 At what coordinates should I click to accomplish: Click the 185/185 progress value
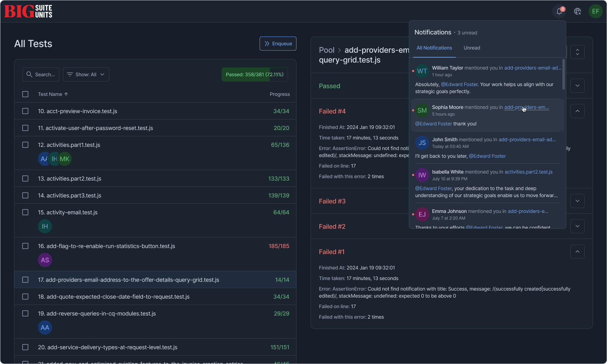point(279,246)
